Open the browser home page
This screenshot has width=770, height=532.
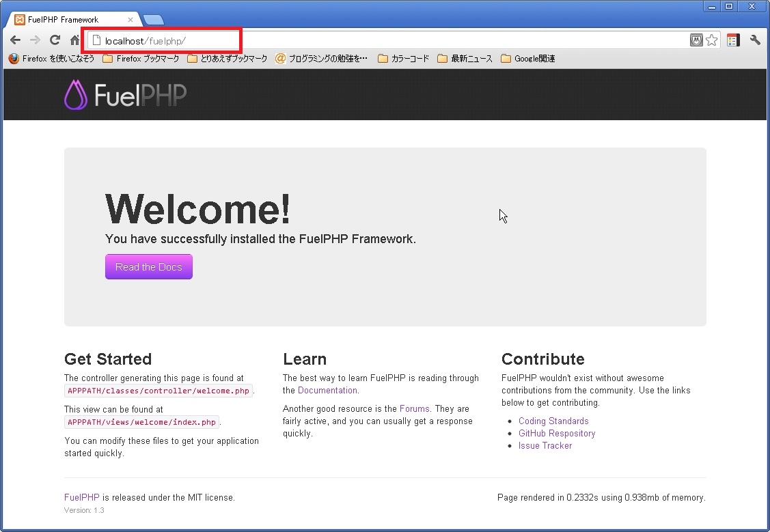coord(74,40)
